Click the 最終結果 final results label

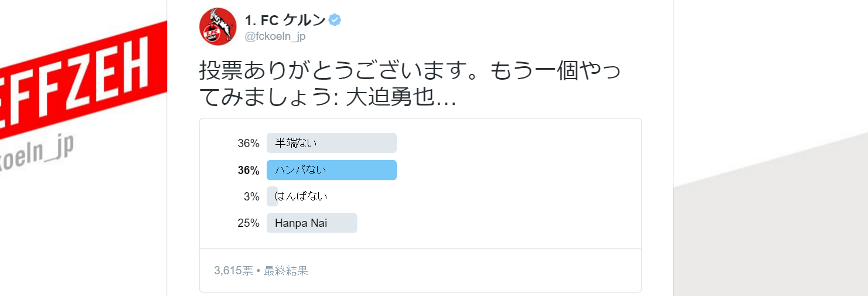point(286,271)
